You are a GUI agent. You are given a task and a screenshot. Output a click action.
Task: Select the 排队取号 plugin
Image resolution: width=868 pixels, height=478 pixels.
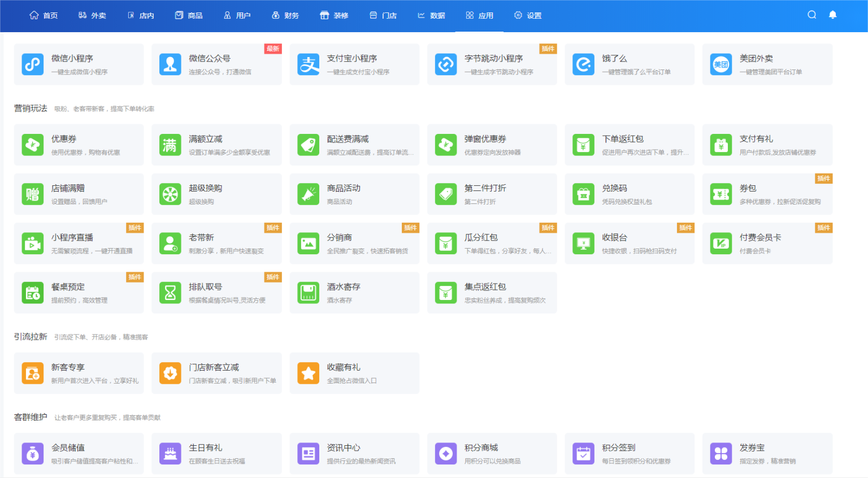pyautogui.click(x=216, y=292)
